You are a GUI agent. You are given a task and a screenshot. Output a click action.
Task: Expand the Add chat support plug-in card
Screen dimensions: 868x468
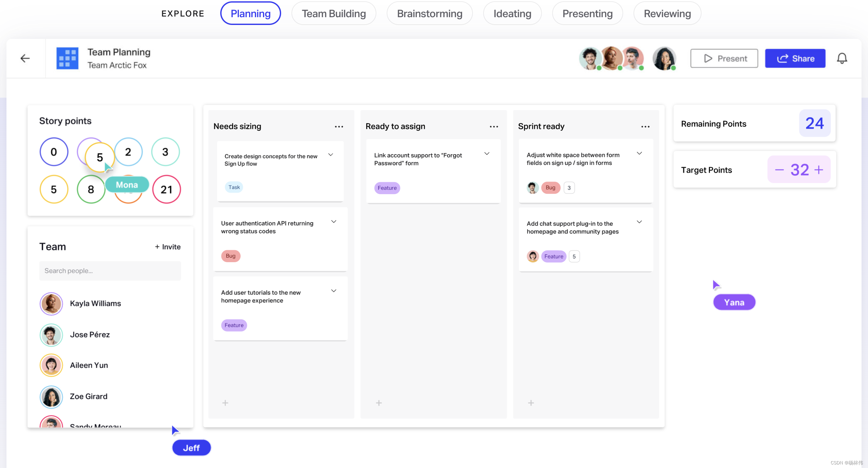click(x=639, y=222)
